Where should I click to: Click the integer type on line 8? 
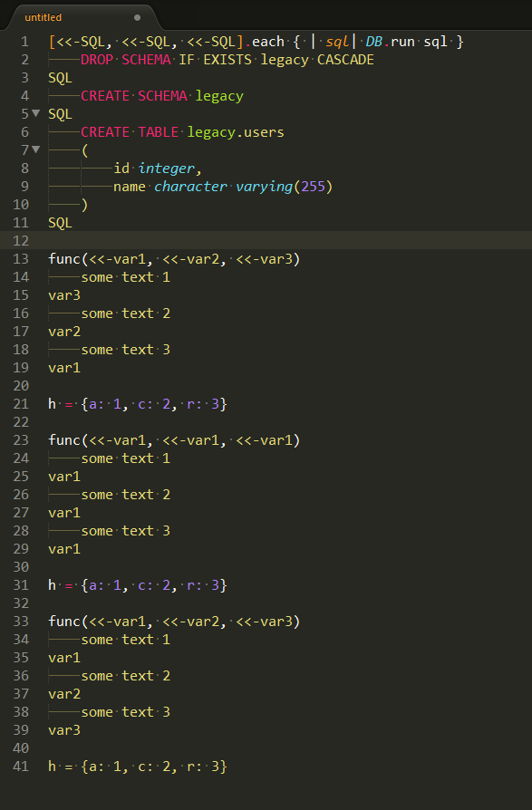point(167,169)
